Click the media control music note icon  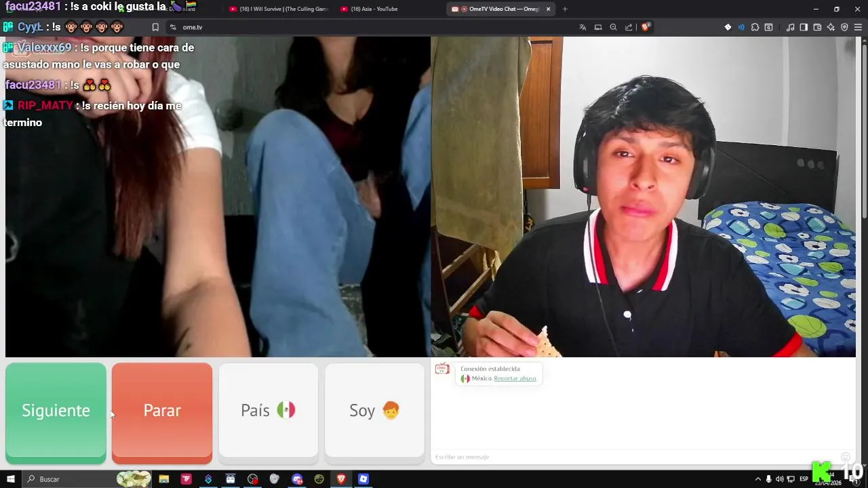(790, 27)
